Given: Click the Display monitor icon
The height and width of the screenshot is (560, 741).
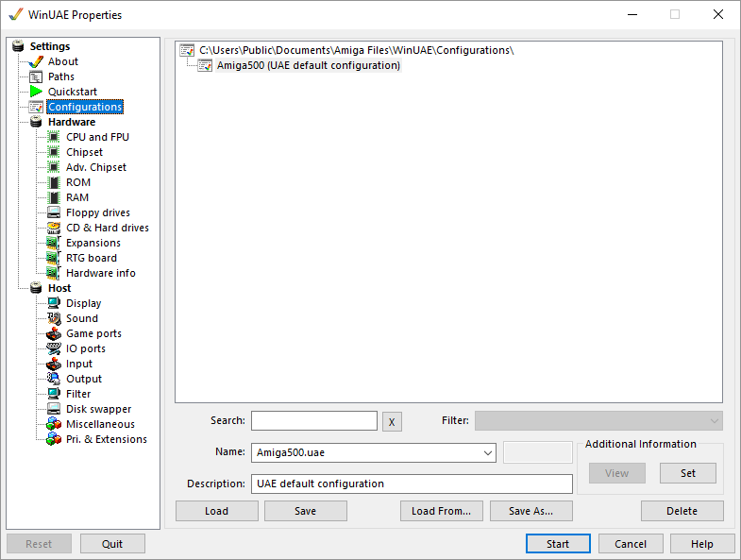Looking at the screenshot, I should [x=54, y=303].
